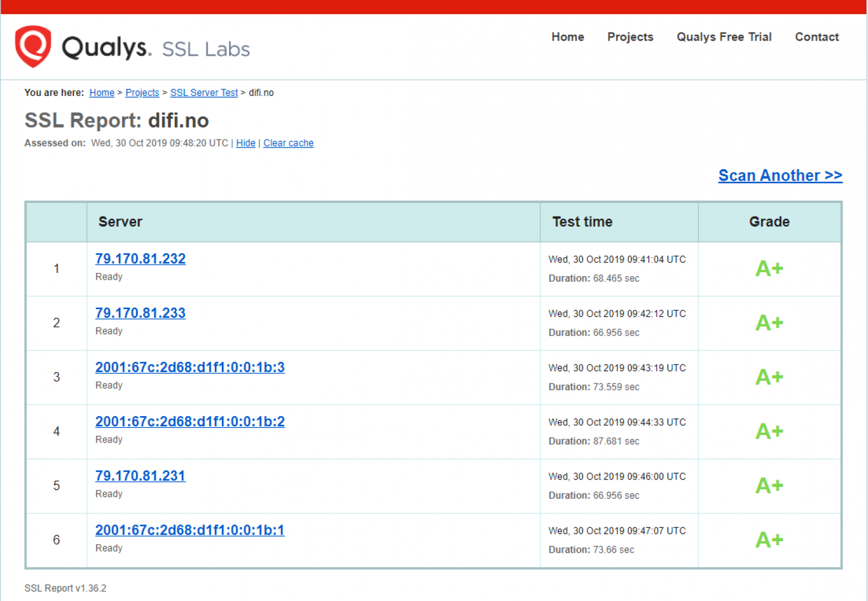View IPv6 server 2001:67c:2d68:d1f1:0:0:1b:1 report
Image resolution: width=868 pixels, height=601 pixels.
pos(190,530)
